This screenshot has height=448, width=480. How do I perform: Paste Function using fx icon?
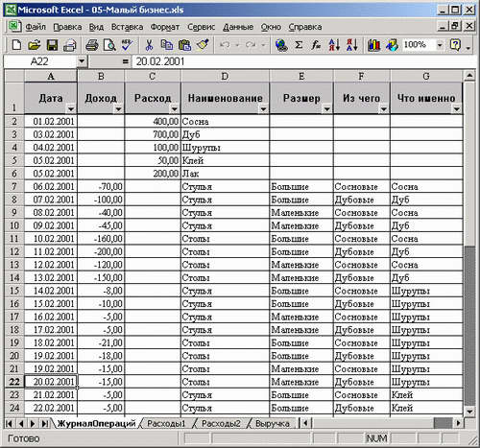[x=316, y=45]
